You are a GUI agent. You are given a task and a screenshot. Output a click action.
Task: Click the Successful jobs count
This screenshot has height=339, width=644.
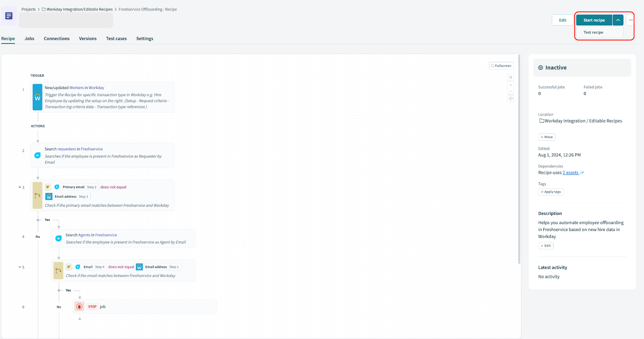[540, 94]
